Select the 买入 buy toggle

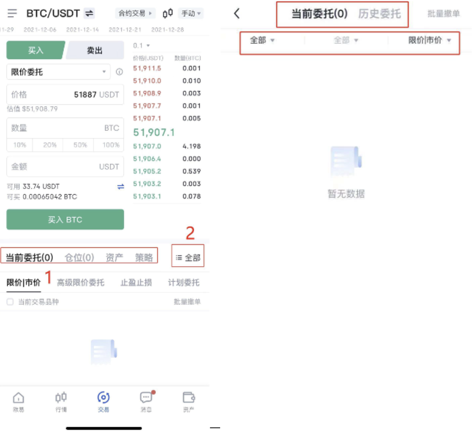35,50
